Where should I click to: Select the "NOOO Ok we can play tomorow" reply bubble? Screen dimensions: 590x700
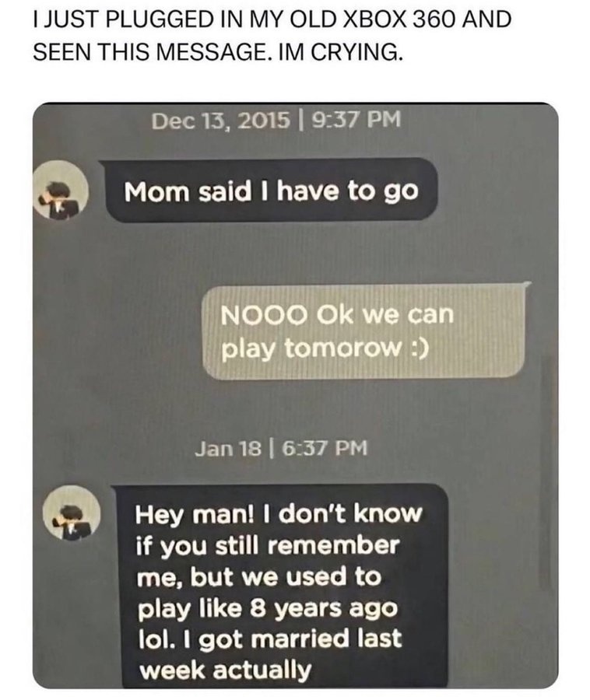363,331
